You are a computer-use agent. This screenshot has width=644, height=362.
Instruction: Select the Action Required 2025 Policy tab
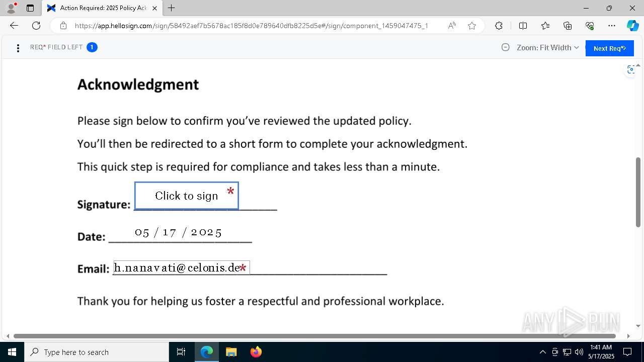pos(102,8)
